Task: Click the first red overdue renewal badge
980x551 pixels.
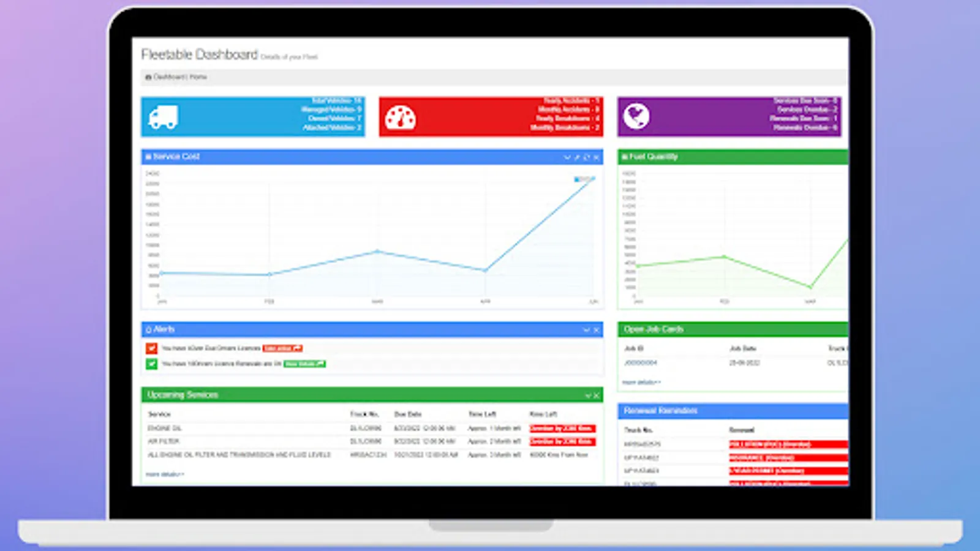Action: (x=788, y=444)
